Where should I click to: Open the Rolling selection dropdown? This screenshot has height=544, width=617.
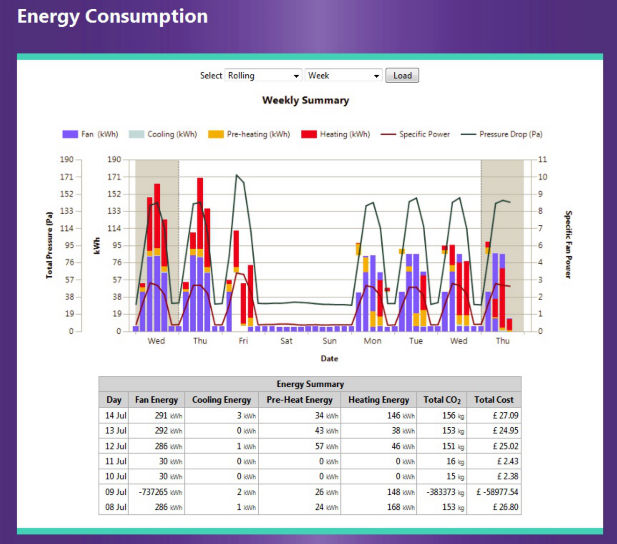pyautogui.click(x=263, y=76)
